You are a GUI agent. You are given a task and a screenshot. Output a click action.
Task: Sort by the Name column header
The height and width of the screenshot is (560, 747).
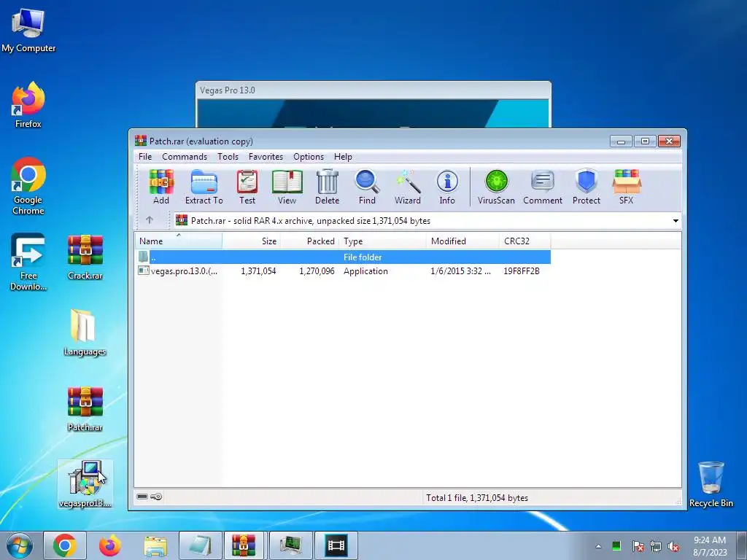[179, 241]
